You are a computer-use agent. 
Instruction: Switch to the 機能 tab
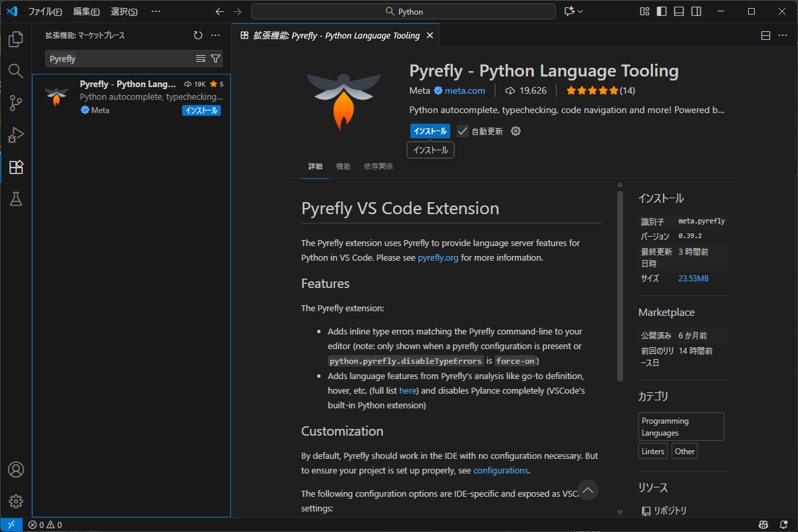342,166
